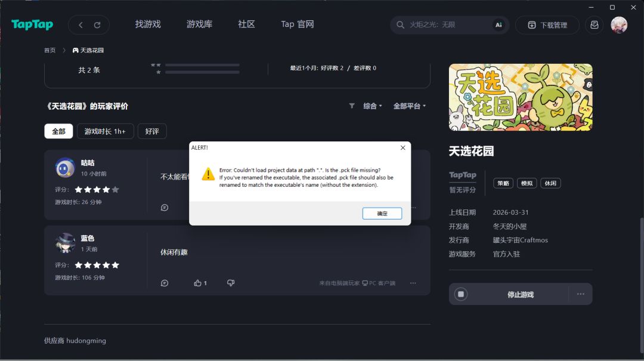Click 咕咕's avatar
Screen dimensions: 644x361
[x=65, y=167]
